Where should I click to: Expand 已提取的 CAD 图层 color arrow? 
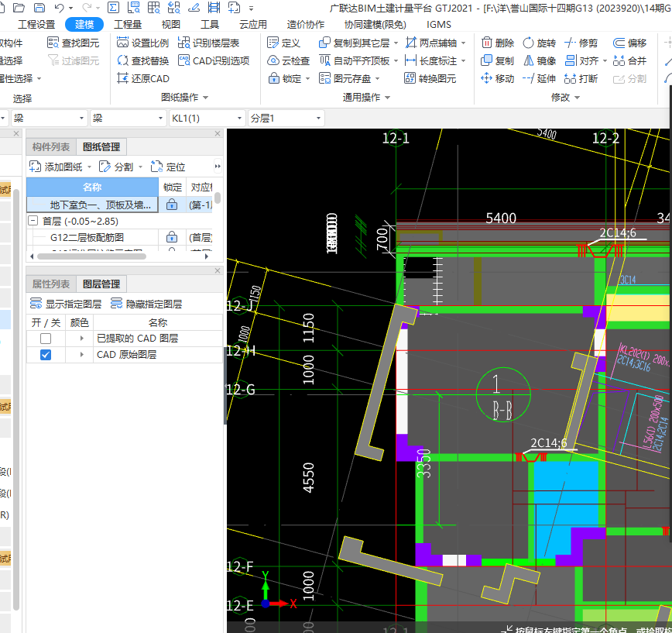pos(81,339)
